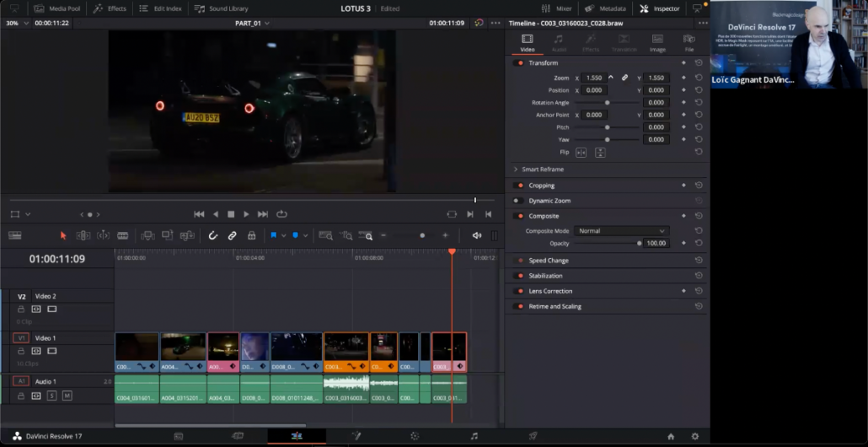Viewport: 868px width, 447px height.
Task: Open Inspector panel three-dot options menu
Action: (703, 24)
